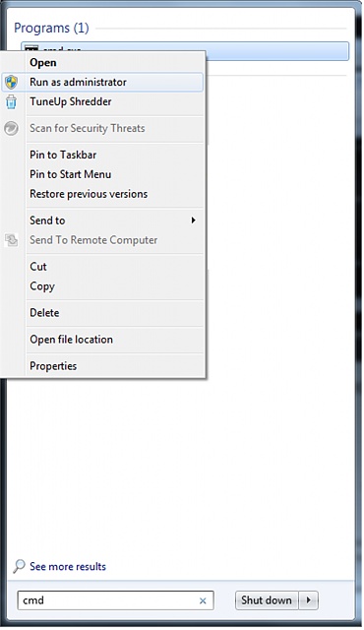Open Properties from the context menu
The height and width of the screenshot is (630, 364).
pyautogui.click(x=53, y=366)
